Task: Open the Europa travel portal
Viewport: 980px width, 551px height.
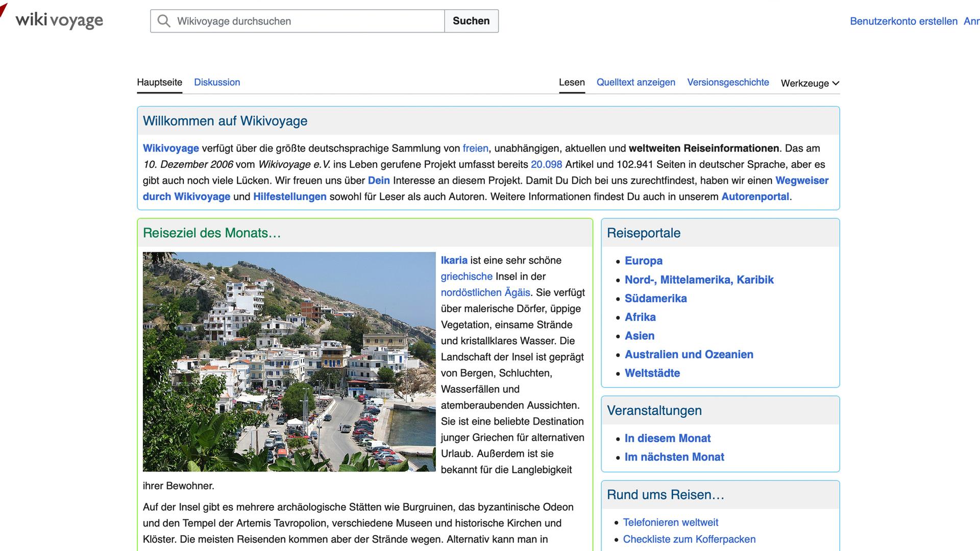Action: [x=644, y=261]
